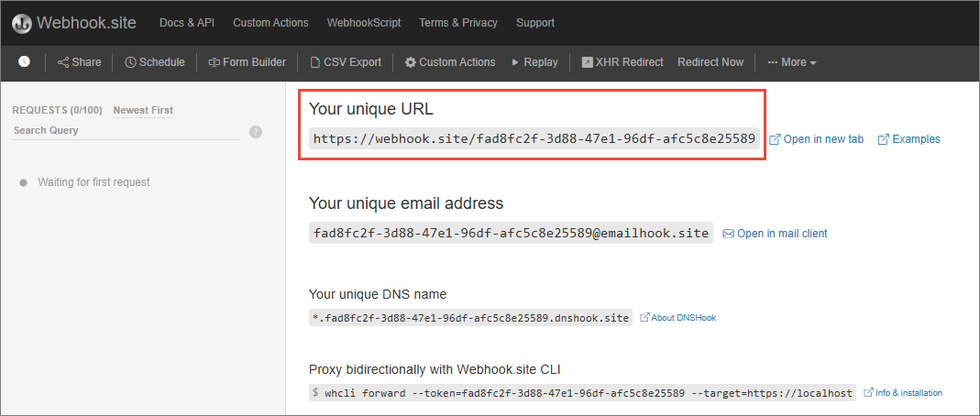Click Open in mail client link
Viewport: 980px width, 416px height.
pos(776,234)
